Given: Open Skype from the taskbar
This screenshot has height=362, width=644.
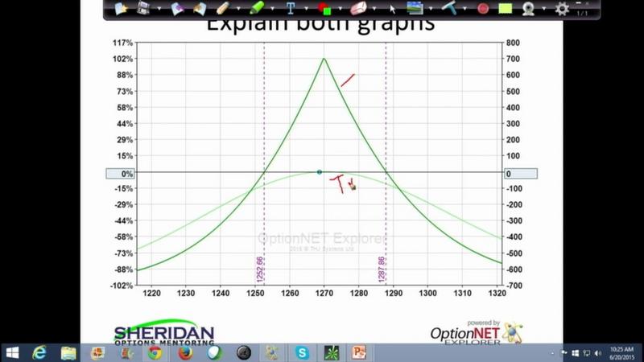Looking at the screenshot, I should pyautogui.click(x=302, y=352).
